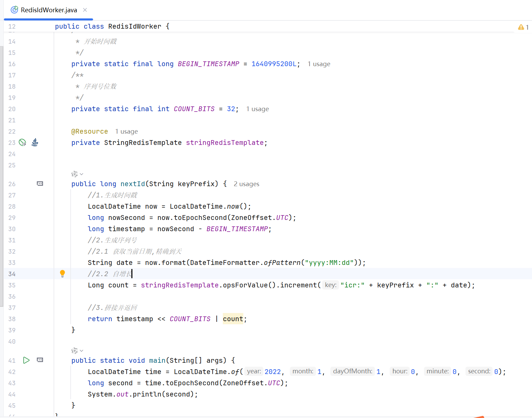Screen dimensions: 532x418
Task: Show the 1 usage hint for BEGIN_TIMESTAMP
Action: pyautogui.click(x=319, y=64)
